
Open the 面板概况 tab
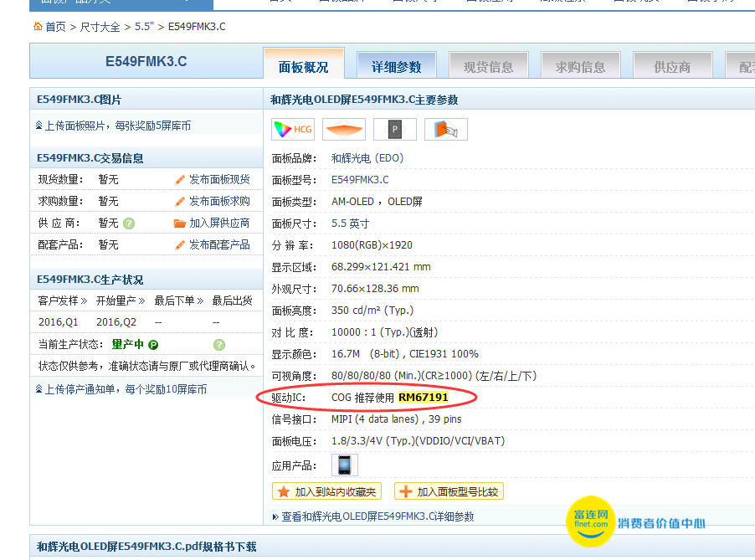tap(304, 63)
